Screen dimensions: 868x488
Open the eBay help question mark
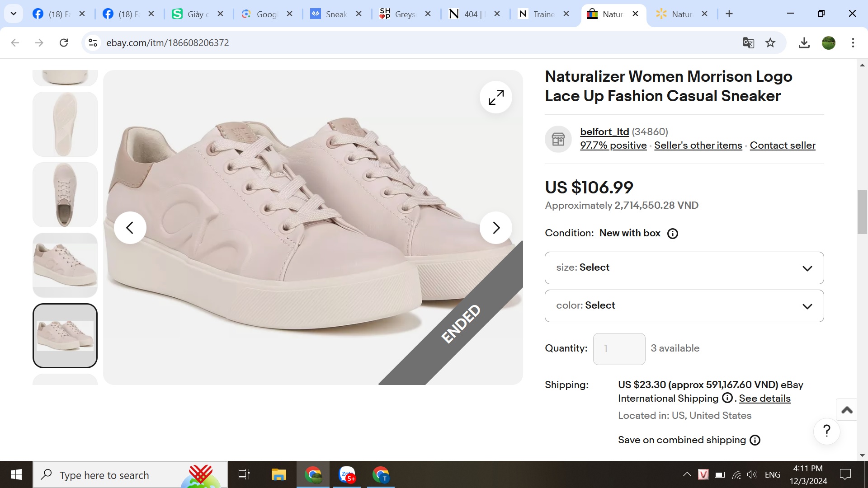(x=826, y=431)
